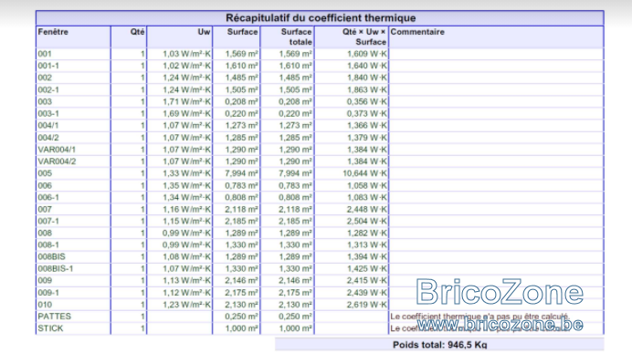Click window name '007-1'
This screenshot has width=632, height=364.
[x=48, y=221]
